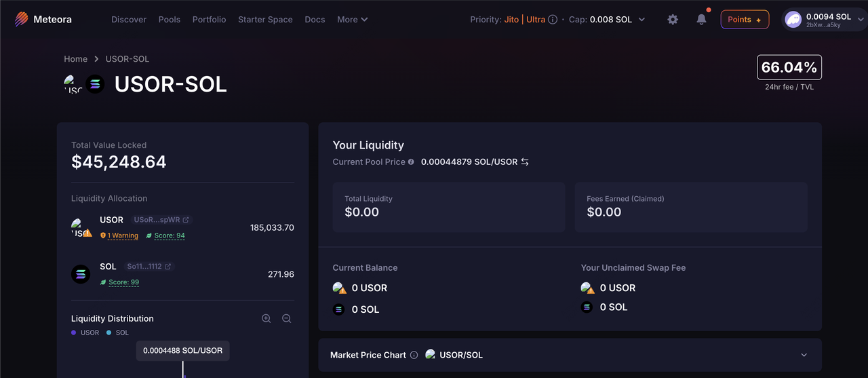
Task: Expand the Market Price Chart panel
Action: pos(804,355)
